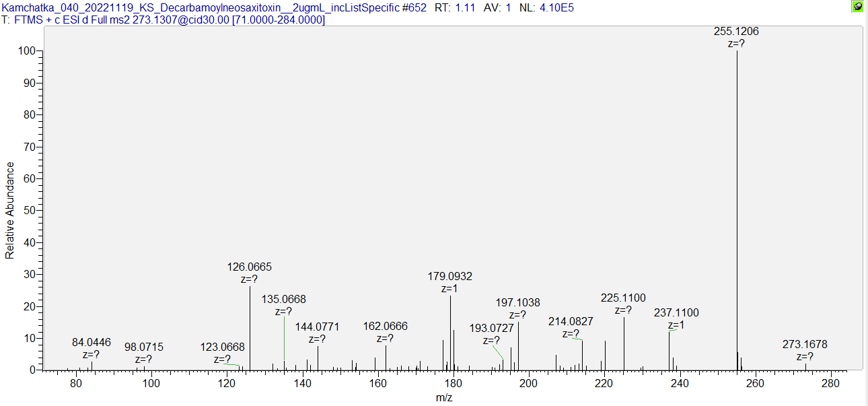Screen dimensions: 868x406
Task: Click the 162.0666 peak label
Action: [x=385, y=327]
